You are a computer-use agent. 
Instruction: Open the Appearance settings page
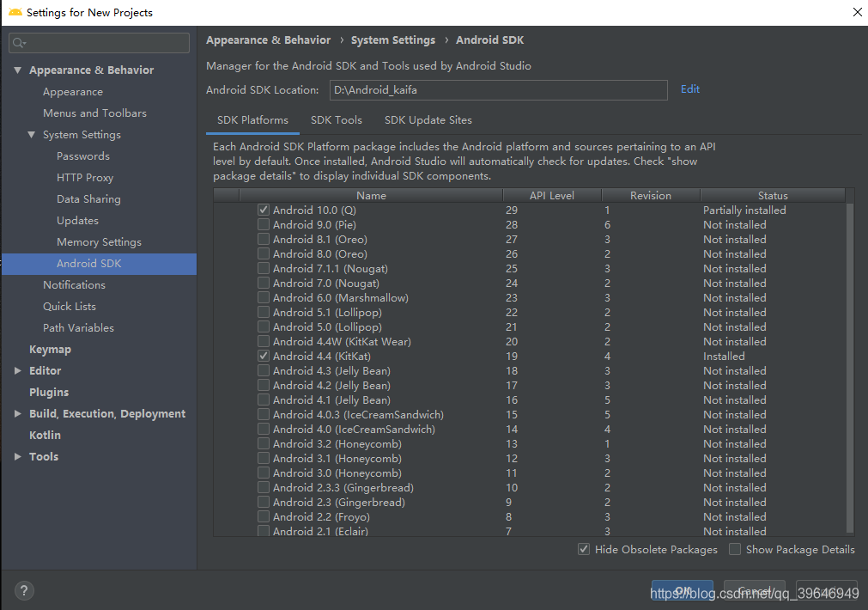point(72,92)
